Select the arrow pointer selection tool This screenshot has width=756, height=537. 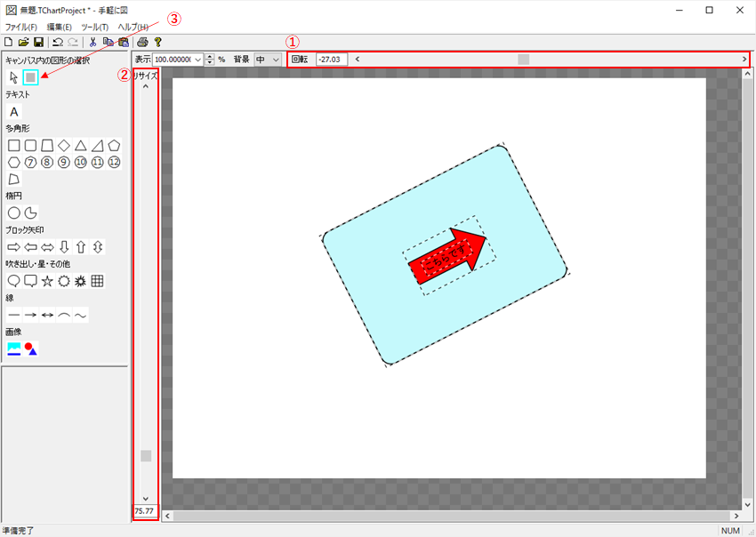pos(13,77)
